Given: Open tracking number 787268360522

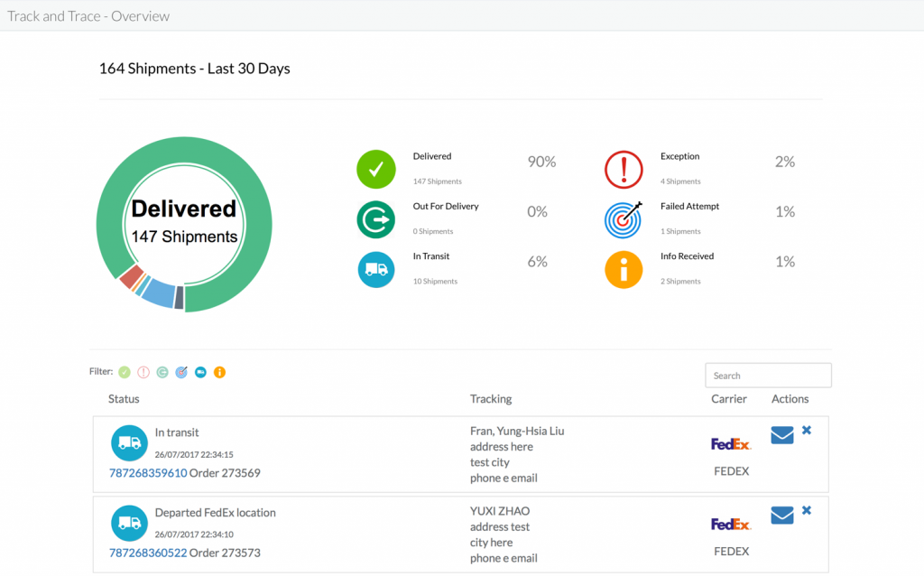Looking at the screenshot, I should coord(148,553).
